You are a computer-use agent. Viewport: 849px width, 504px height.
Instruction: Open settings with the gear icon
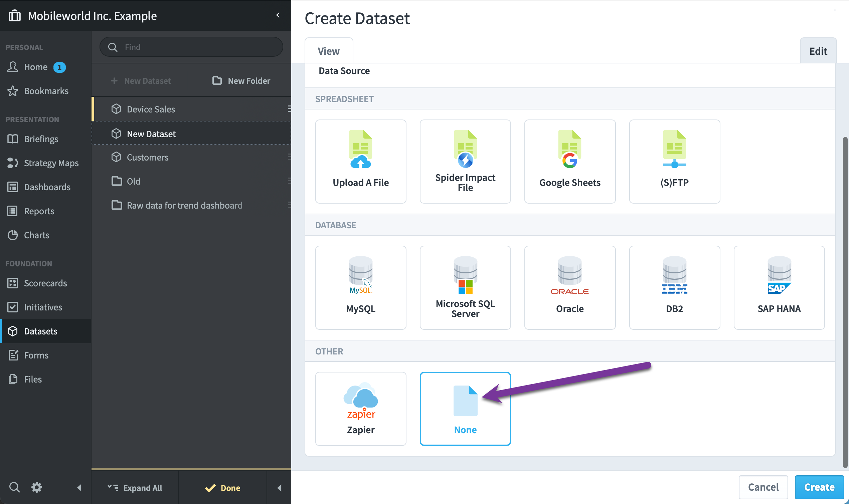click(36, 487)
